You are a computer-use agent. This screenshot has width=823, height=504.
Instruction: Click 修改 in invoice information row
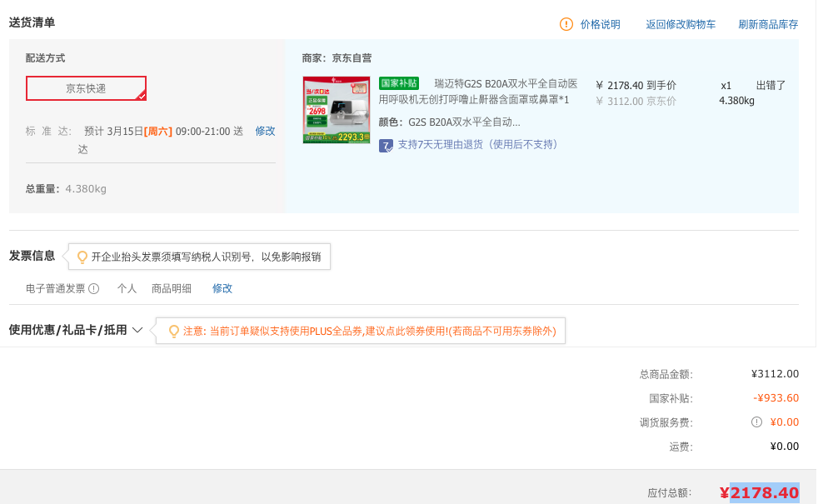click(x=222, y=288)
